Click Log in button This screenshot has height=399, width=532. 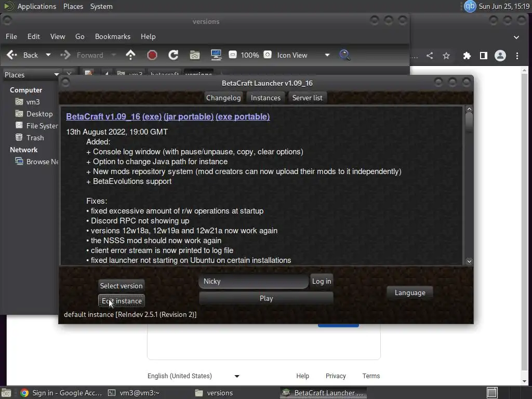322,281
